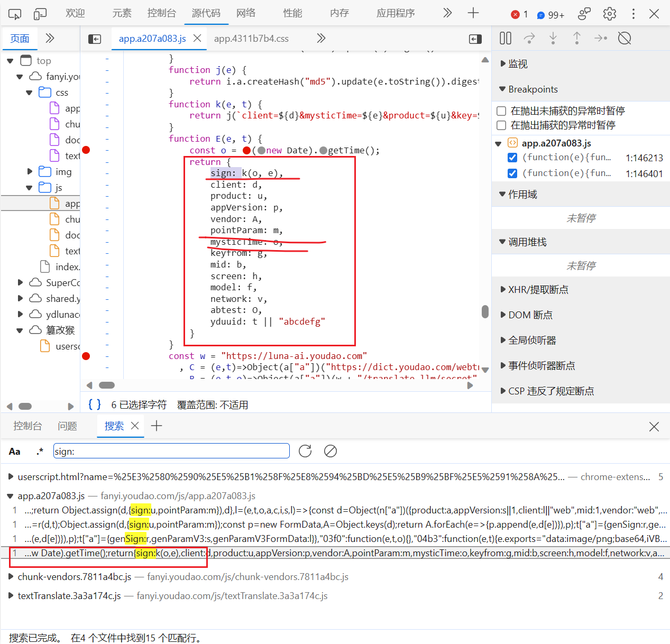Activate the inspect element picker icon

point(15,14)
